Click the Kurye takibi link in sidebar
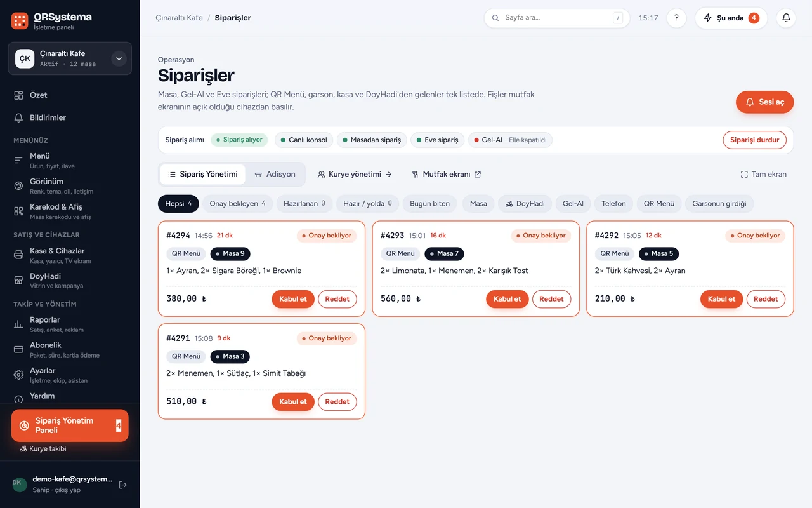Image resolution: width=812 pixels, height=508 pixels. pyautogui.click(x=43, y=449)
